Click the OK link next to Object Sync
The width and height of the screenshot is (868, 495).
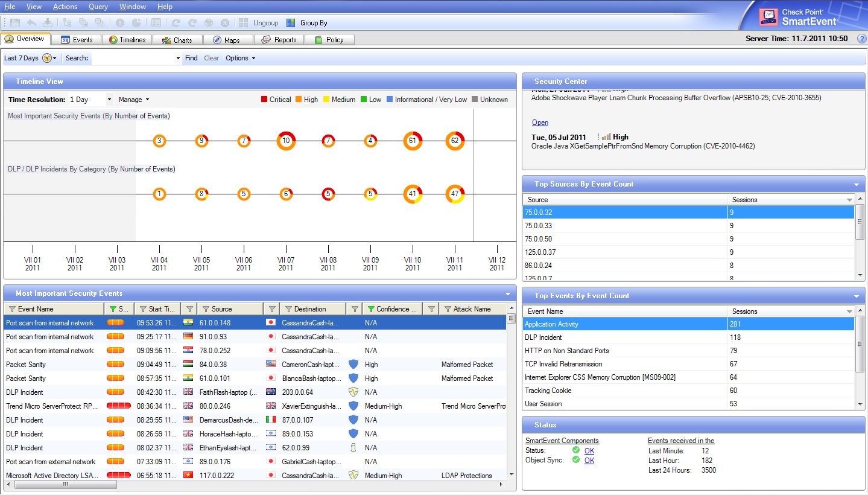[589, 461]
